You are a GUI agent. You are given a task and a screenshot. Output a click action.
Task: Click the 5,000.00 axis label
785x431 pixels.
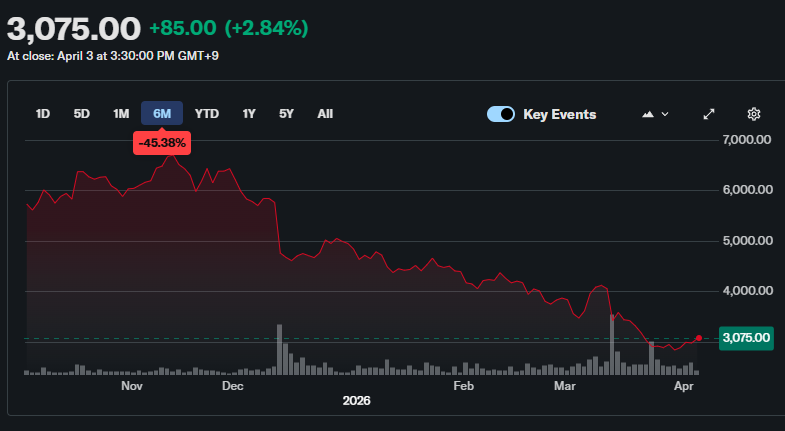pos(747,241)
